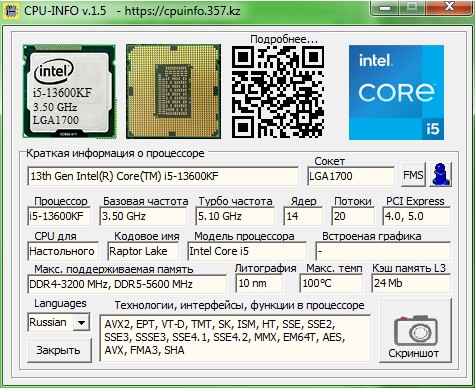The width and height of the screenshot is (475, 389).
Task: Click the technologies list text box
Action: 235,338
